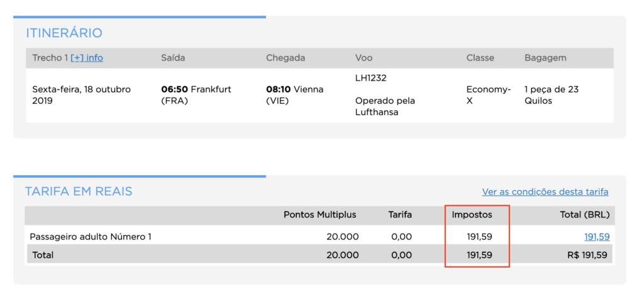Select the Saída column header
The image size is (644, 296).
tap(173, 58)
